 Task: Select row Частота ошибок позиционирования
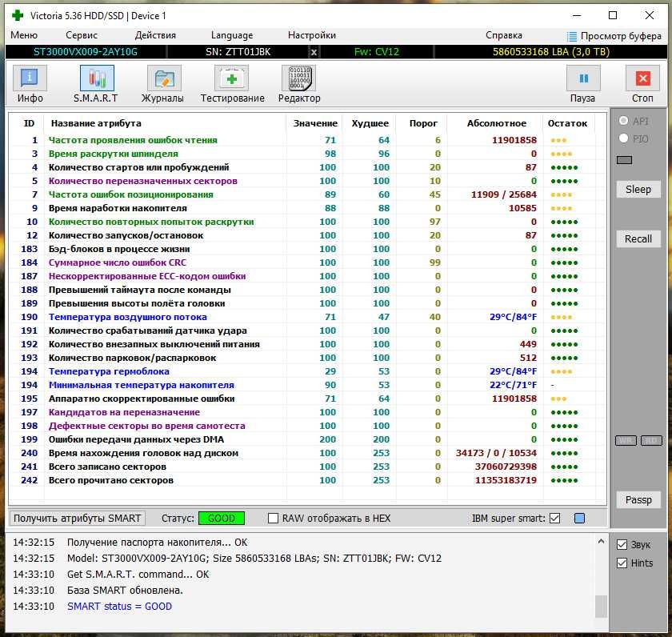pyautogui.click(x=307, y=194)
